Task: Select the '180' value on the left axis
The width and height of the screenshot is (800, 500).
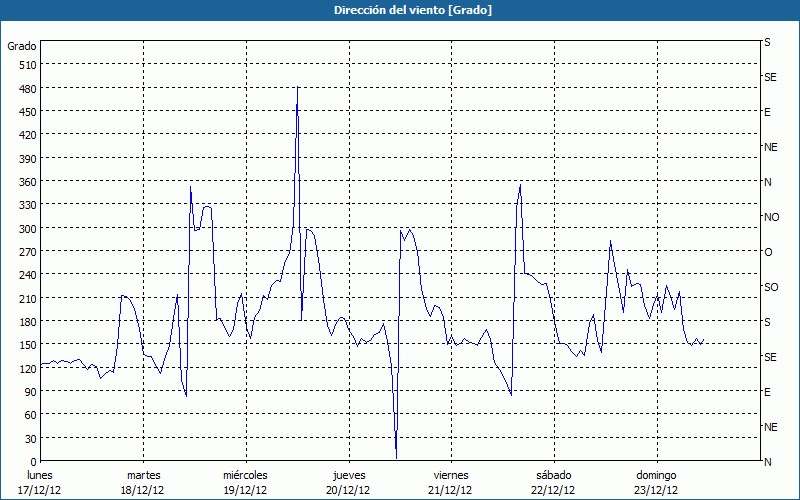Action: (27, 322)
